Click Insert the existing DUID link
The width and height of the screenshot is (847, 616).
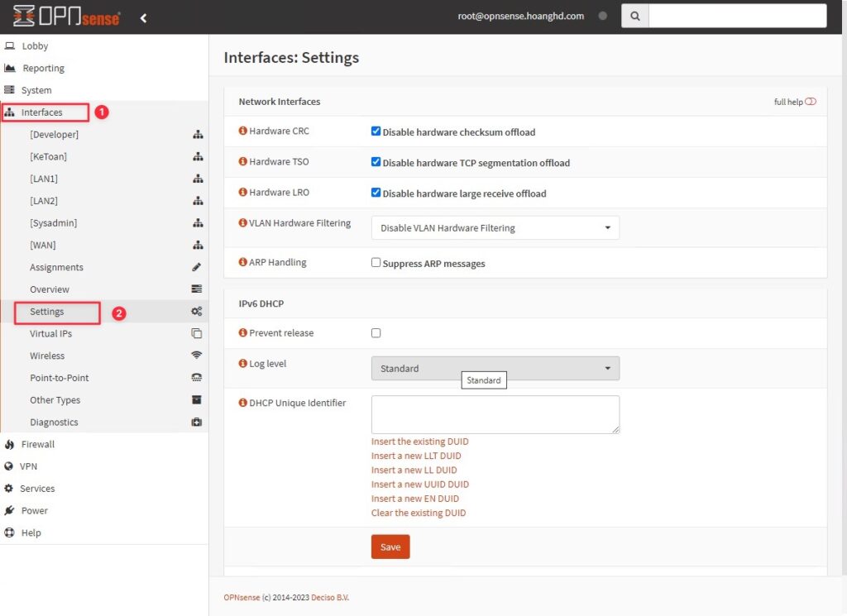pos(419,442)
